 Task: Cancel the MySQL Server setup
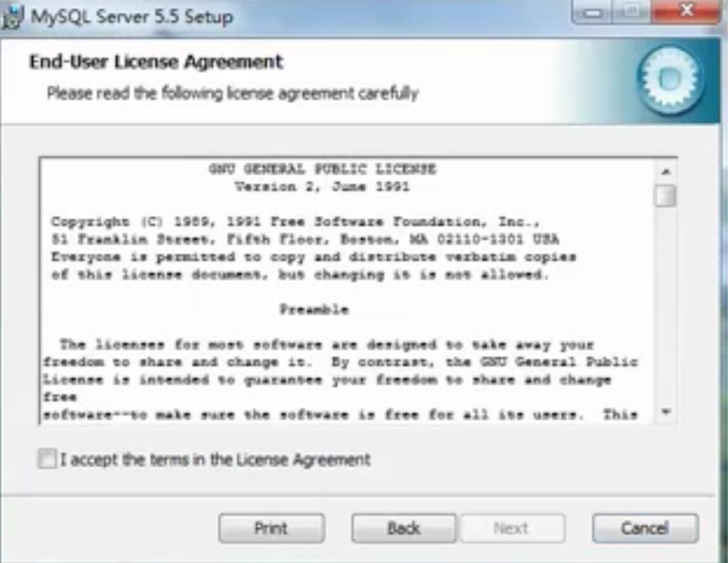[645, 528]
